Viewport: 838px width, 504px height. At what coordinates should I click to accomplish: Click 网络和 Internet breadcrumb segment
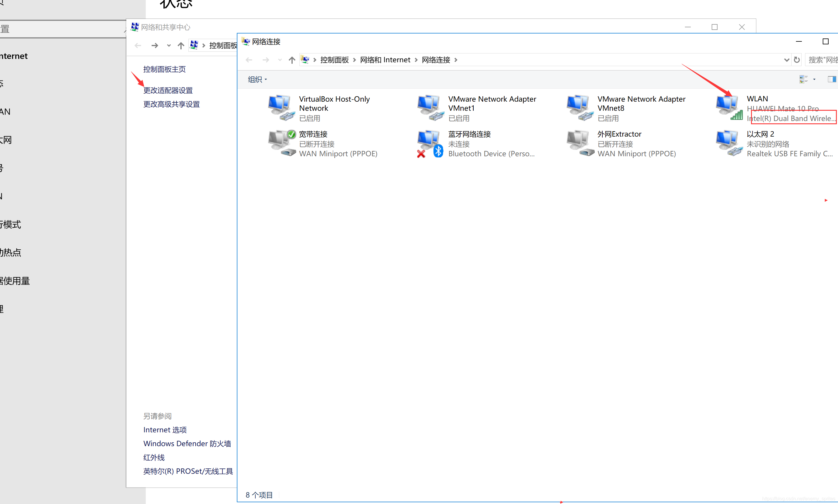[385, 60]
